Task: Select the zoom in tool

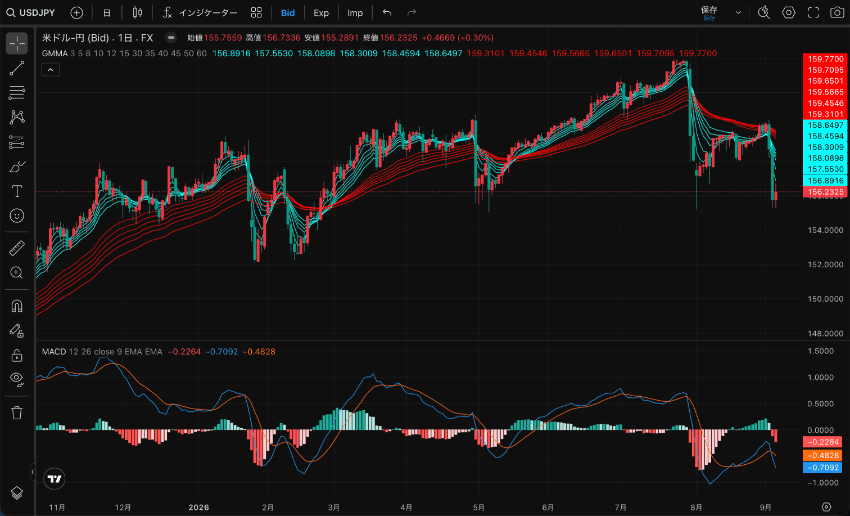Action: pyautogui.click(x=17, y=273)
